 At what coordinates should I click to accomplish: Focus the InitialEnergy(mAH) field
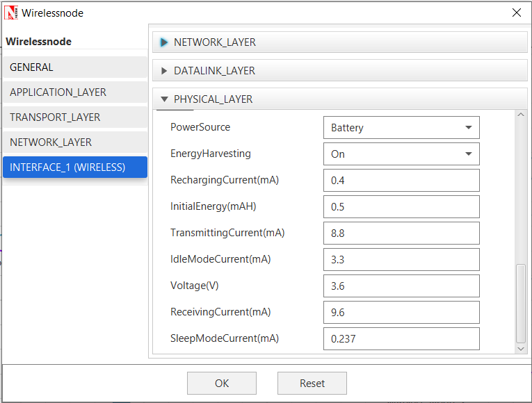[401, 207]
